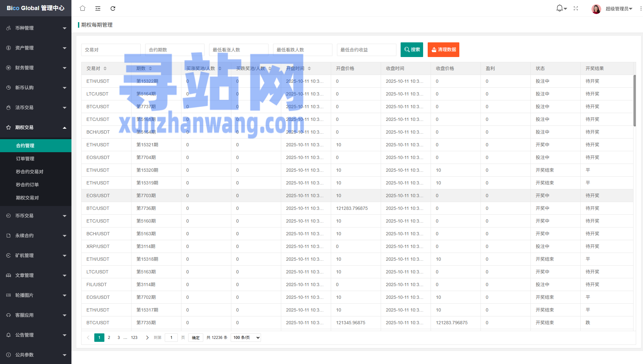
Task: Click the orange 清理数据 button
Action: pos(443,50)
